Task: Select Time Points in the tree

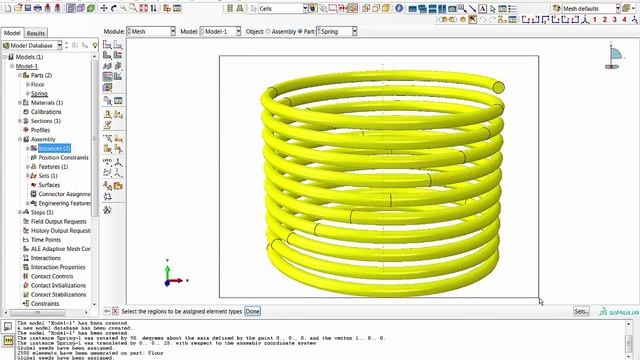Action: tap(46, 240)
